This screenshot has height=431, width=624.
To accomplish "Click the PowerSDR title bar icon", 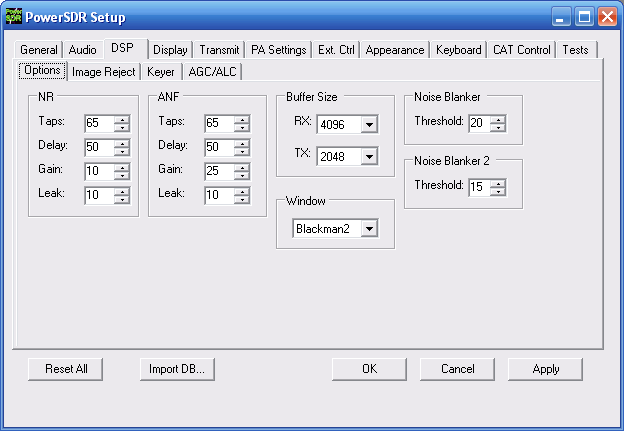I will coord(14,16).
